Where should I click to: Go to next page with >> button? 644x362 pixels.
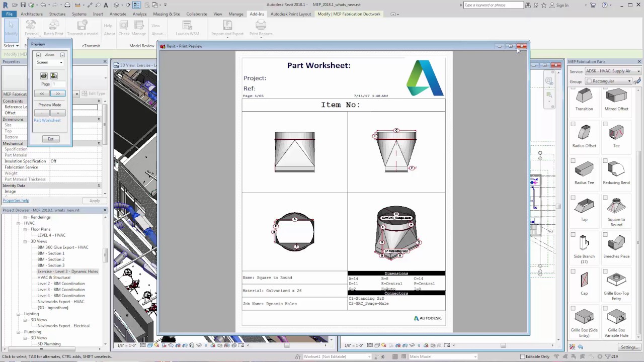click(x=58, y=94)
